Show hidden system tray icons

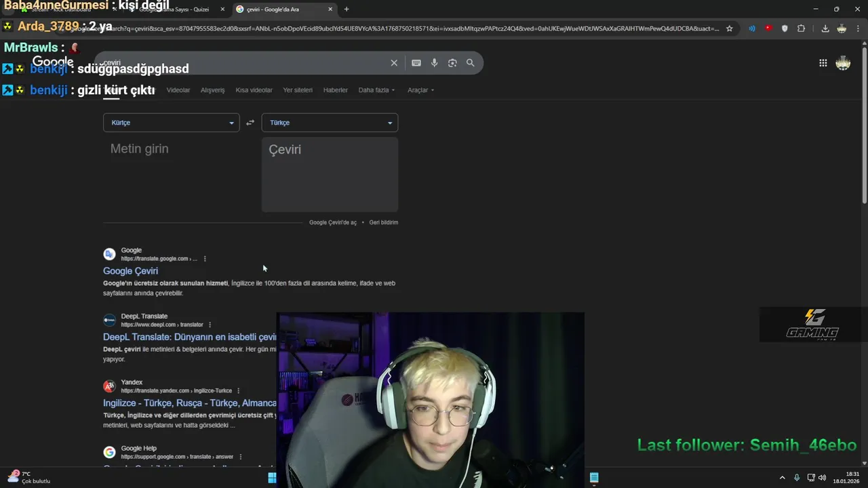[x=782, y=478]
